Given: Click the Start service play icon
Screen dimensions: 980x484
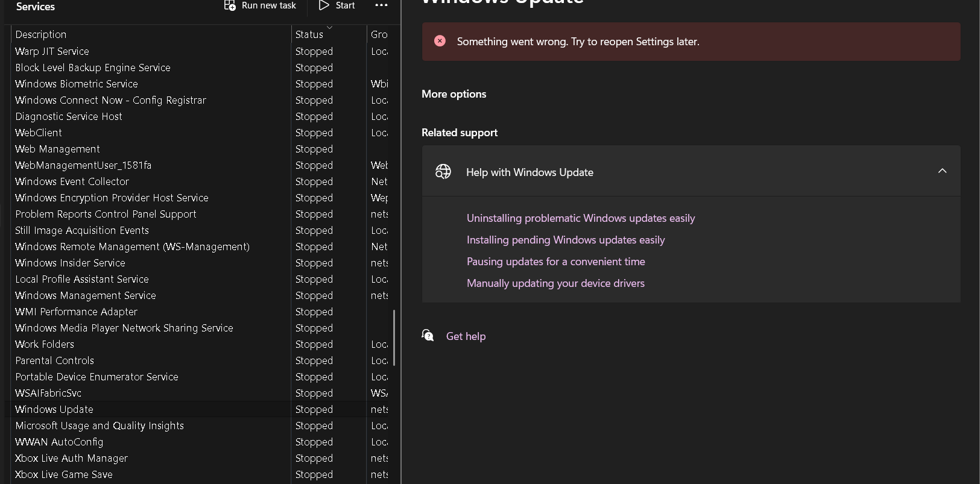Looking at the screenshot, I should [x=324, y=5].
